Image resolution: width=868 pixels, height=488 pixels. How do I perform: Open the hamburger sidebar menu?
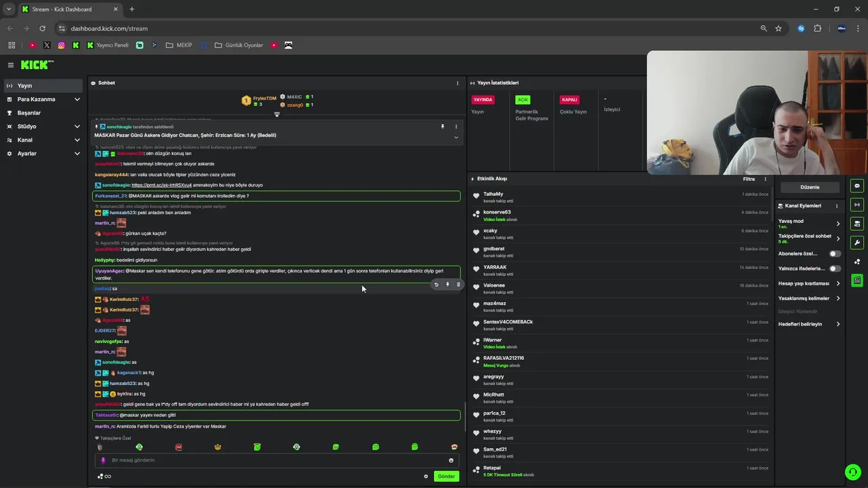click(x=10, y=65)
